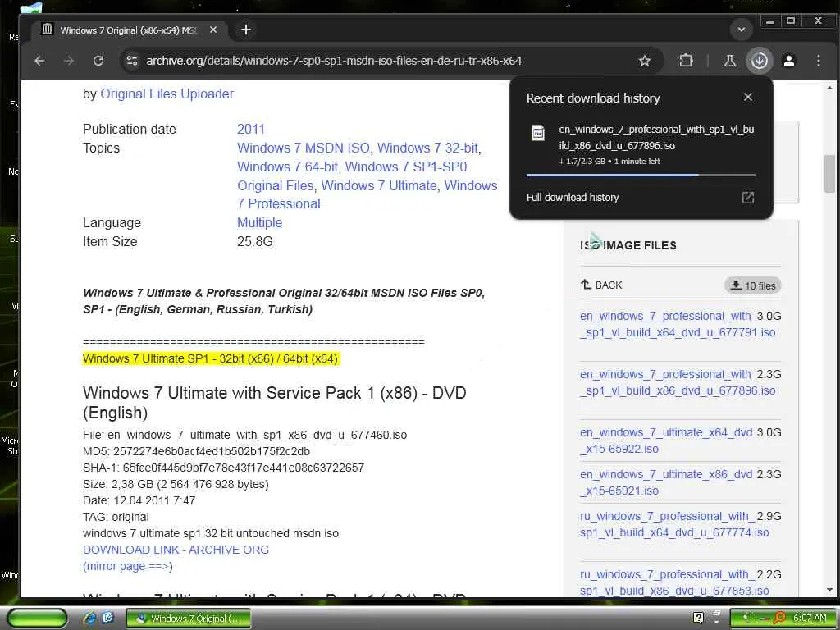Open Internet Explorer quick launch icon
Screen dimensions: 840x630
point(90,619)
